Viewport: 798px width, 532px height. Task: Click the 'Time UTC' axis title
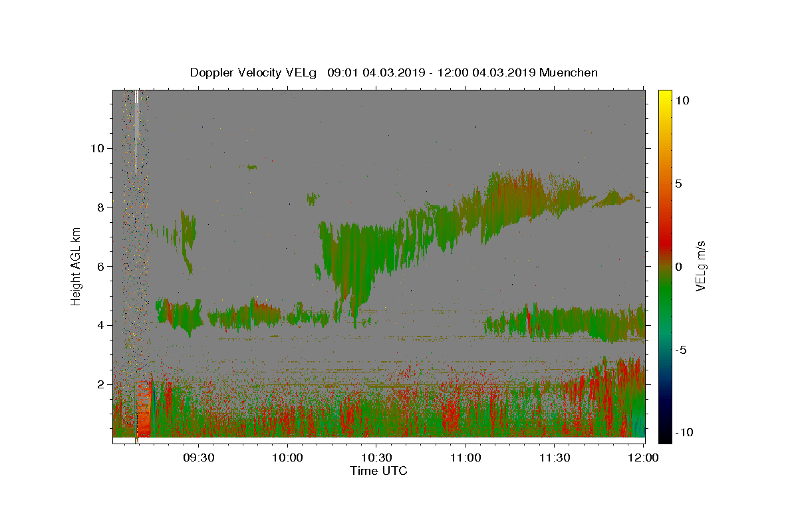pos(378,471)
